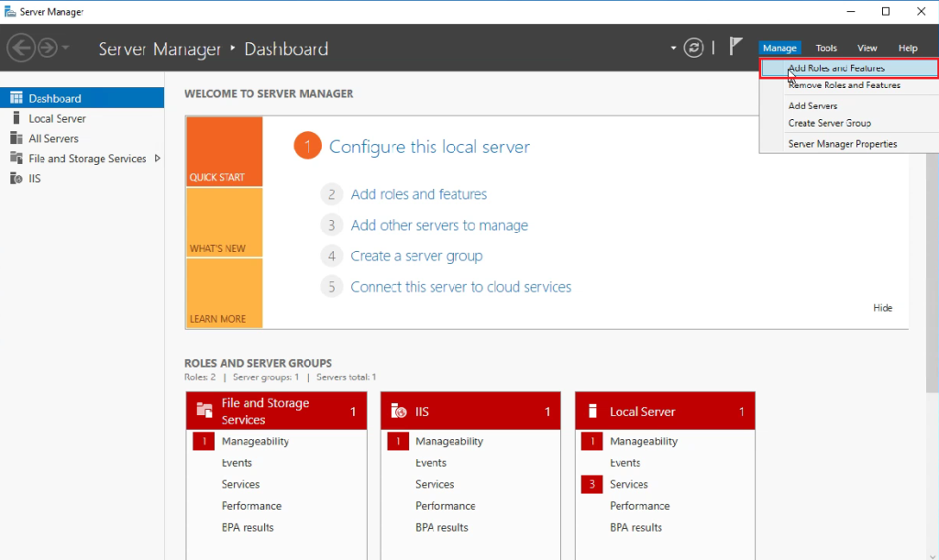The image size is (939, 560).
Task: Click the back navigation arrow
Action: [21, 48]
